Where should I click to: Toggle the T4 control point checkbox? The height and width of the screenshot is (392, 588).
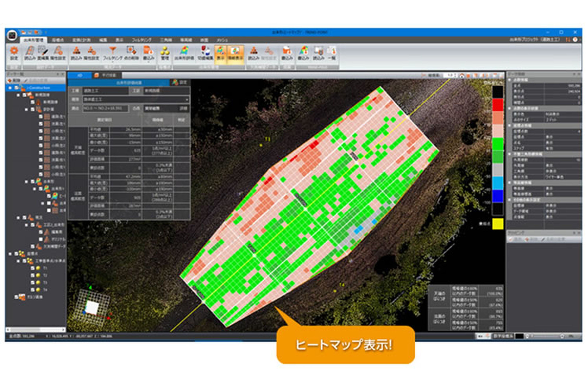click(32, 290)
